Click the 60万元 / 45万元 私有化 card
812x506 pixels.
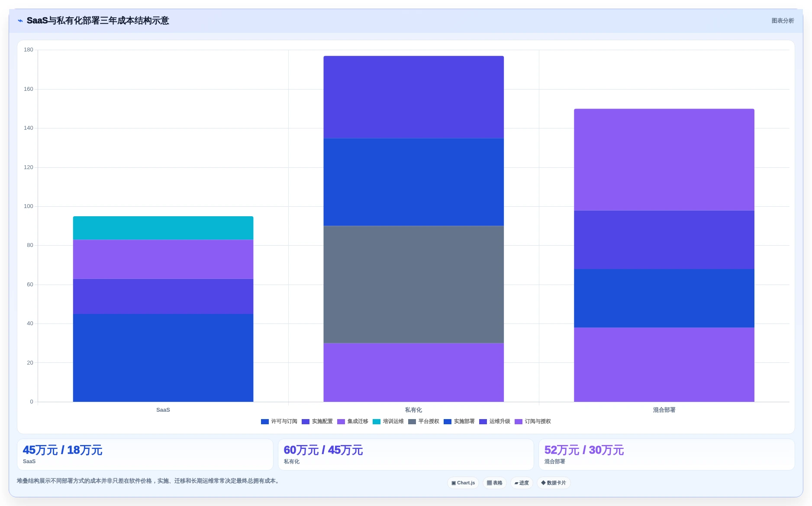point(406,455)
